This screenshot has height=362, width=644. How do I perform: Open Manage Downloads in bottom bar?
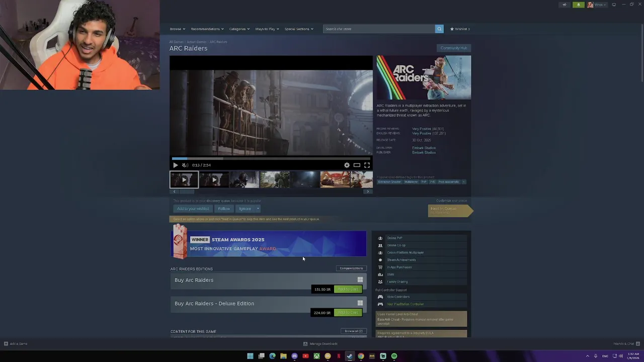320,344
